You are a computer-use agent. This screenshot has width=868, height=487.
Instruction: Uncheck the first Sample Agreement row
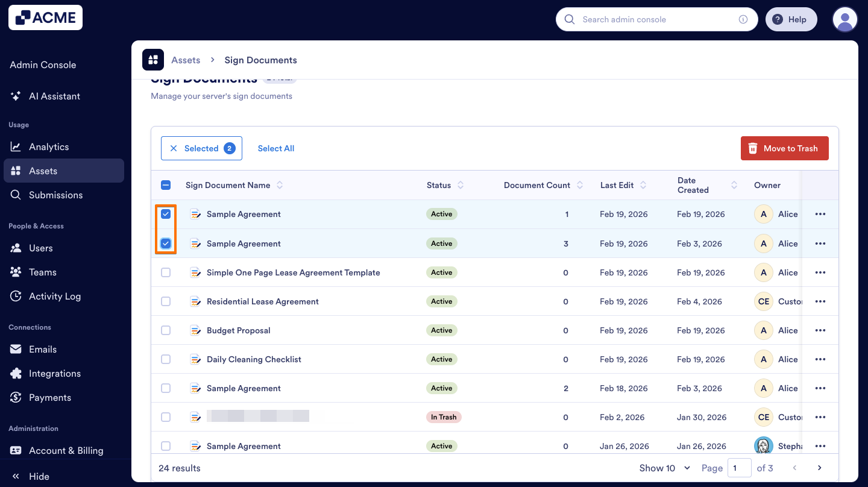[x=166, y=214]
